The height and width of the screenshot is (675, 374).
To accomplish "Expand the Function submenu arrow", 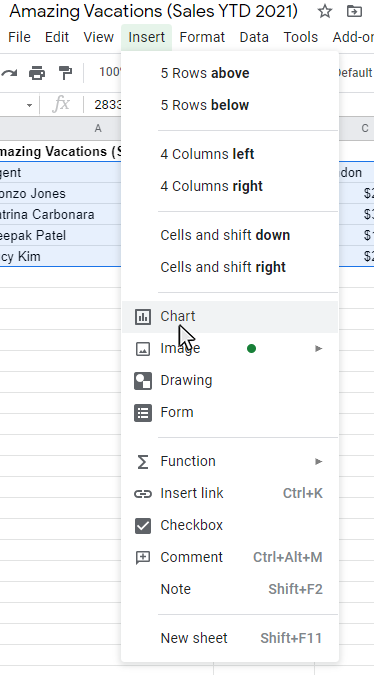I will click(x=318, y=462).
